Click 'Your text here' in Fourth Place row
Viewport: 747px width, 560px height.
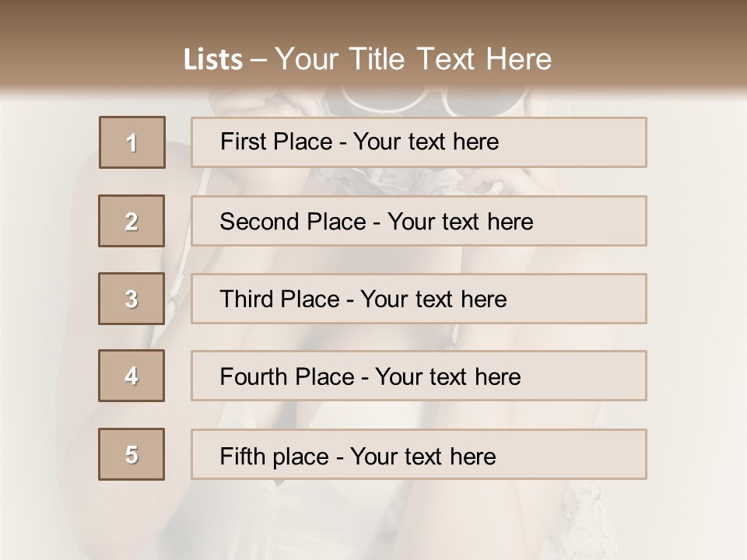coord(447,377)
